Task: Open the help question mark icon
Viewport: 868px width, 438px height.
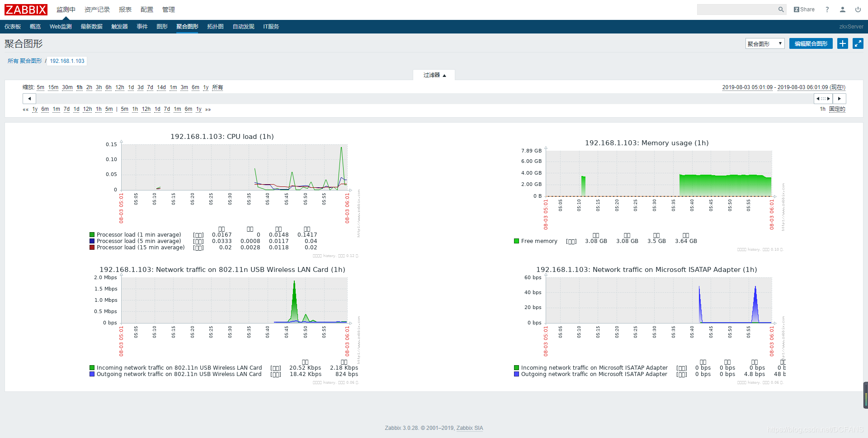Action: (827, 10)
